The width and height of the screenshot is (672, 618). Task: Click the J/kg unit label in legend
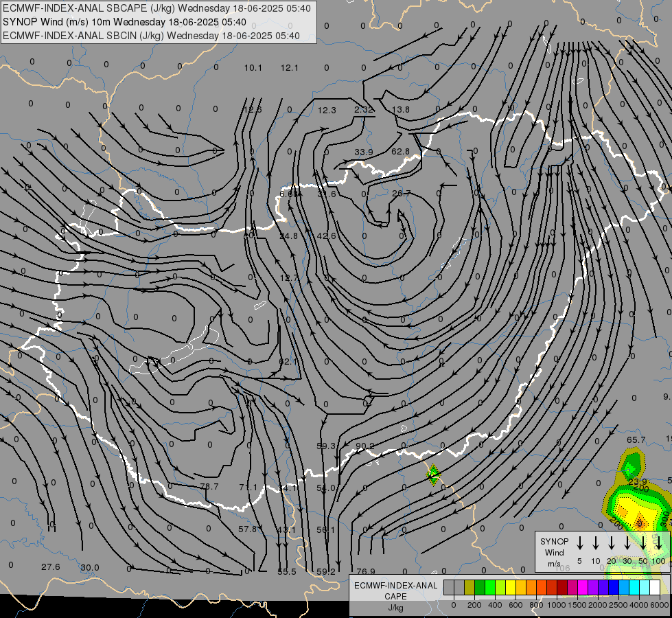[395, 608]
